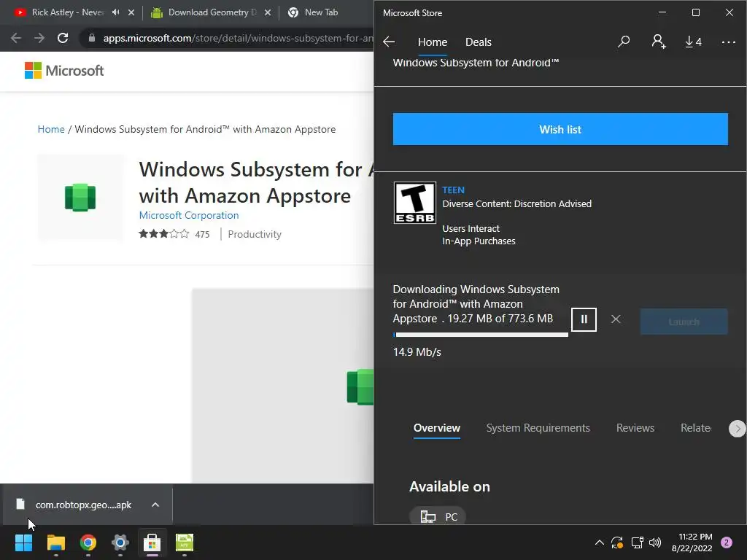Click the disabled Launch button
747x560 pixels.
[x=684, y=322]
